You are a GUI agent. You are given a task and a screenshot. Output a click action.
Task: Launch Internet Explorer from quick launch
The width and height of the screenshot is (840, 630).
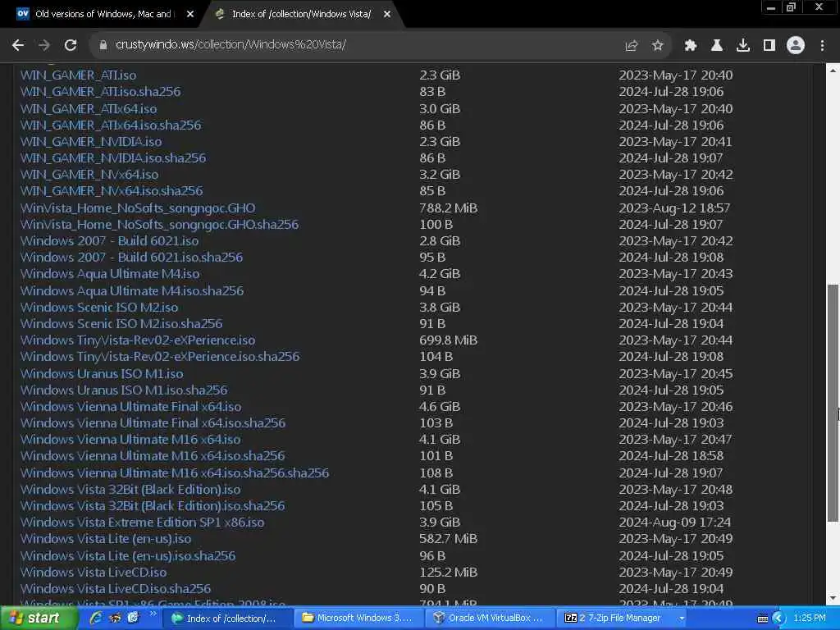(96, 619)
